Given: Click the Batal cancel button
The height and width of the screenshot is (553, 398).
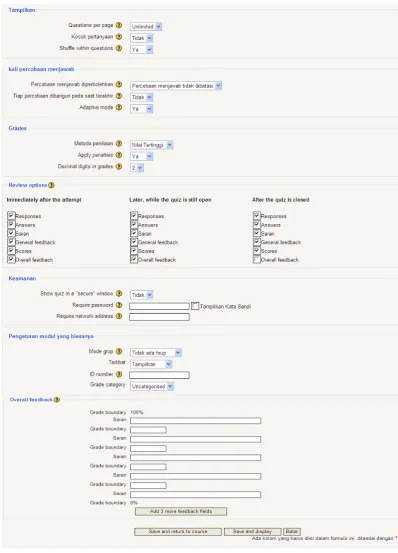Looking at the screenshot, I should (x=292, y=531).
